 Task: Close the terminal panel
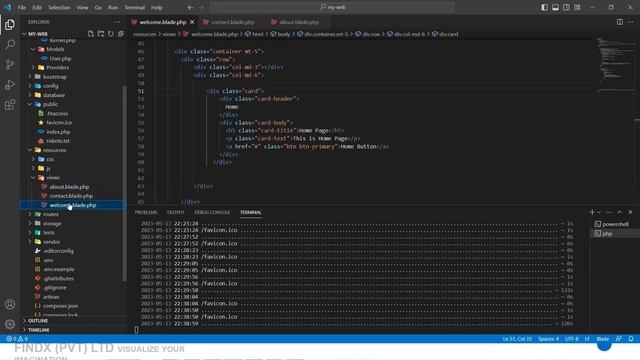(630, 212)
